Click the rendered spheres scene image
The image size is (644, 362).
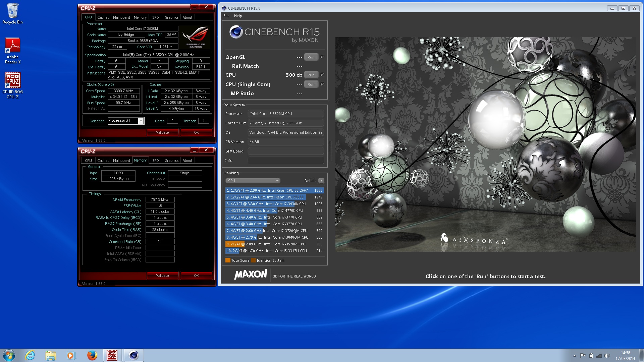(x=485, y=144)
